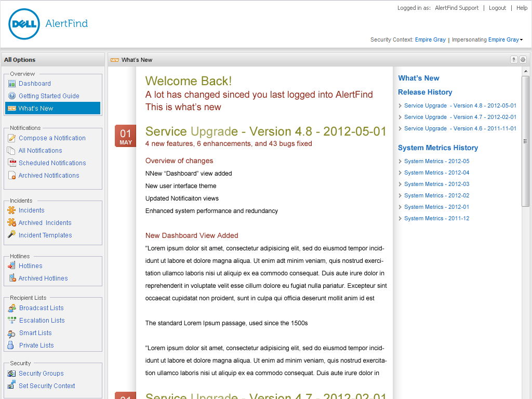Click the System Metrics History heading
This screenshot has height=399, width=532.
coord(438,148)
